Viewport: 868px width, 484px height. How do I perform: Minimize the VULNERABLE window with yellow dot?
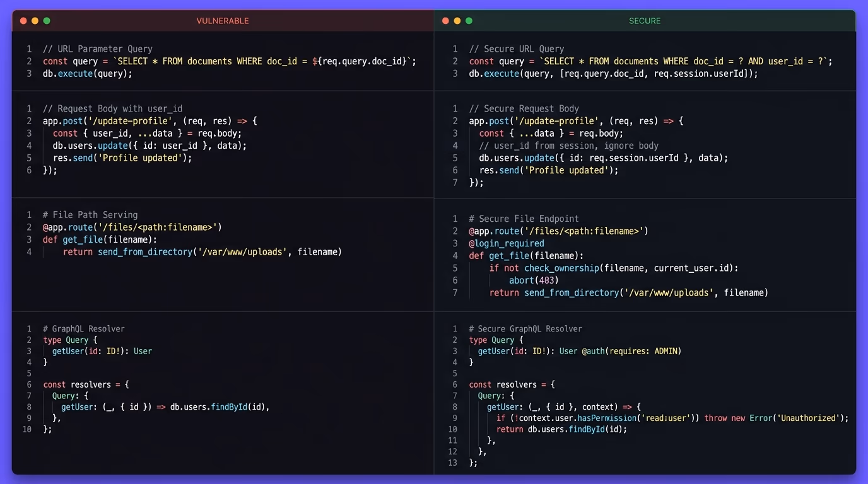(x=35, y=21)
